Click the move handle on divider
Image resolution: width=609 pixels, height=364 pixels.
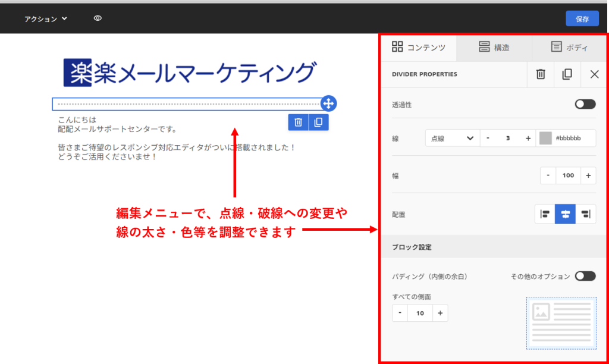328,103
